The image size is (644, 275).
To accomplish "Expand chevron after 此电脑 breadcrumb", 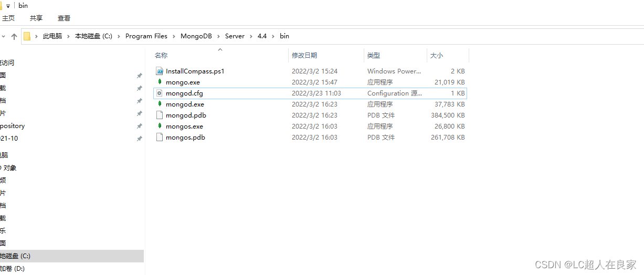I will tap(69, 36).
